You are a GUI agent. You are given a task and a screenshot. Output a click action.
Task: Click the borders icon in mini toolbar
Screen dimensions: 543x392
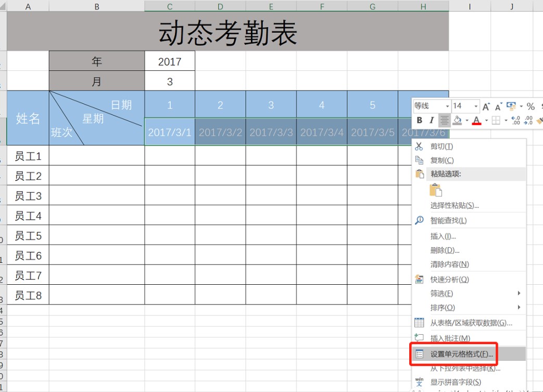click(x=496, y=120)
